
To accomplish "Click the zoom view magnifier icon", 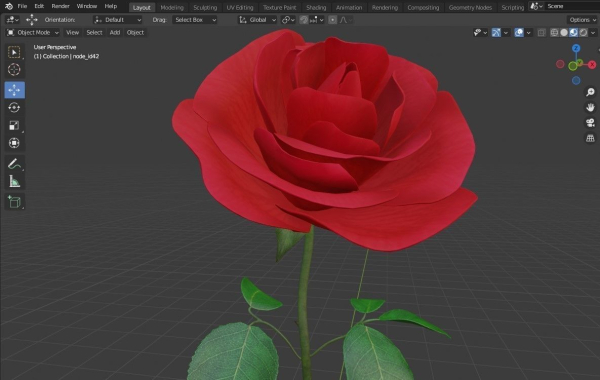I will (590, 92).
